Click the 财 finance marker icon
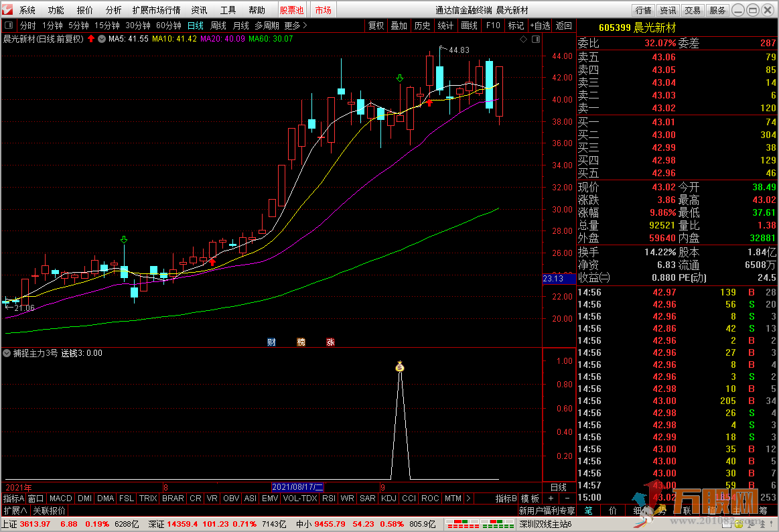Viewport: 779px width, 532px height. tap(271, 342)
